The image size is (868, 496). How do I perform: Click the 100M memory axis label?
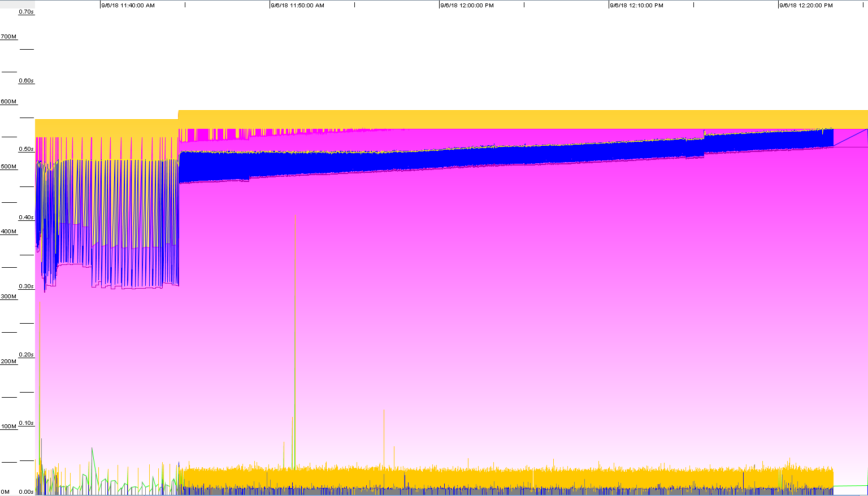[9, 427]
